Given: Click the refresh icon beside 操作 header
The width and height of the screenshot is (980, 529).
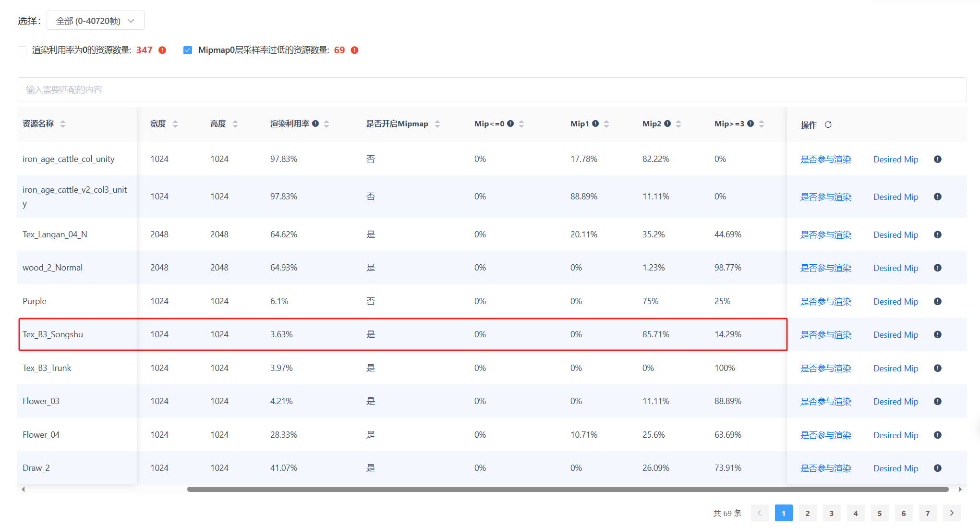Looking at the screenshot, I should pos(828,124).
